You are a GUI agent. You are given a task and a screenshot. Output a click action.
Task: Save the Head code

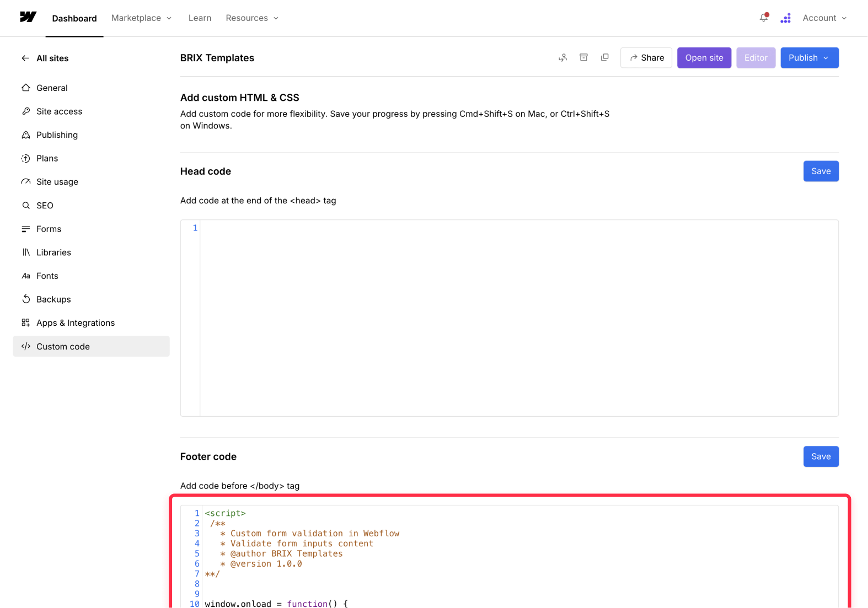821,171
